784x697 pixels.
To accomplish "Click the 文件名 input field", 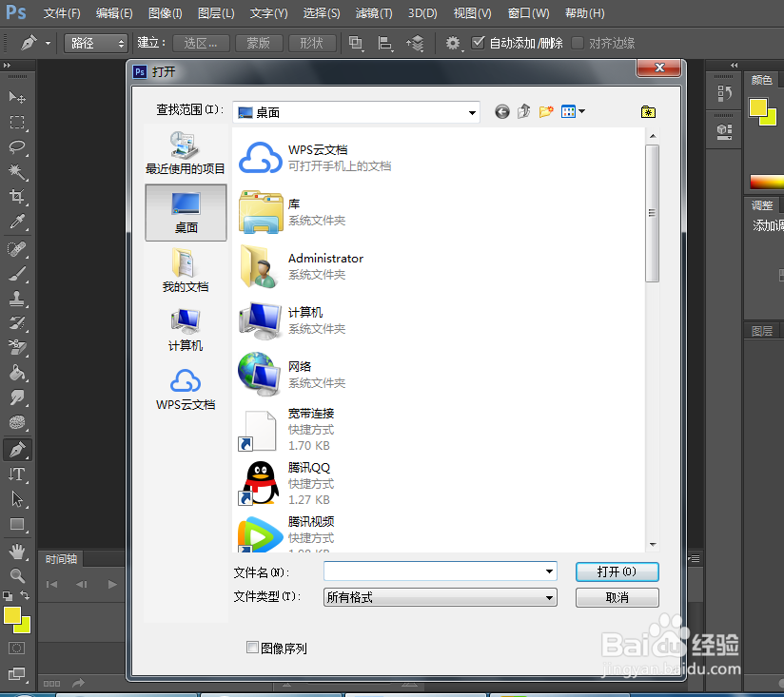I will click(434, 571).
